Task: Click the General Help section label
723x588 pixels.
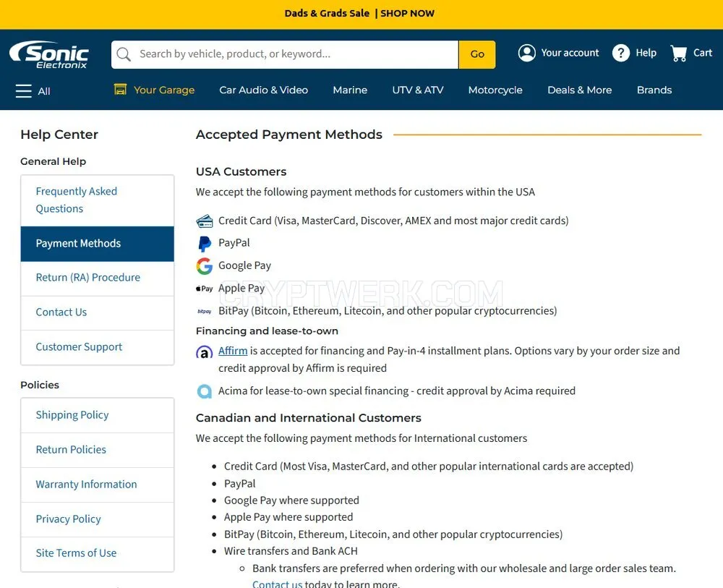Action: 53,162
